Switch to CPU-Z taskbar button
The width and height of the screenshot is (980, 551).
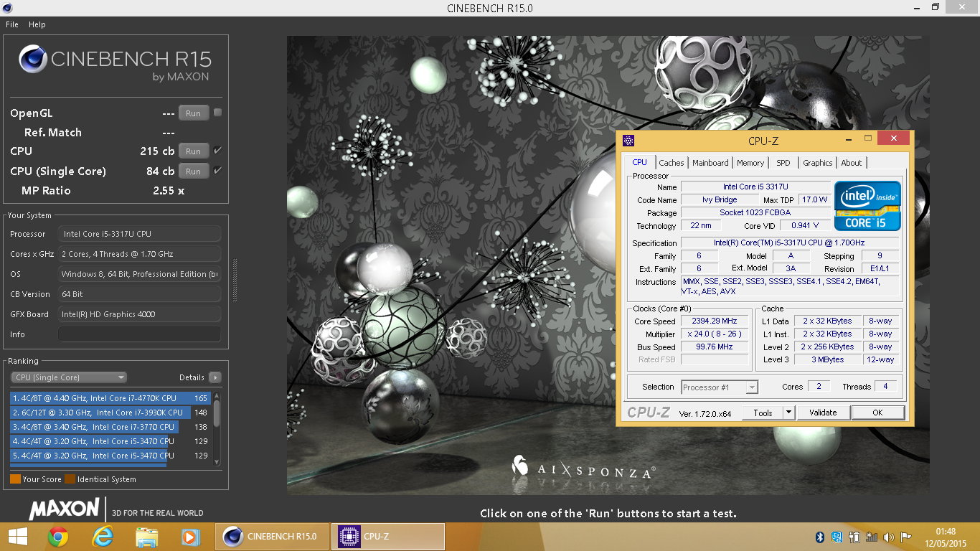(387, 537)
